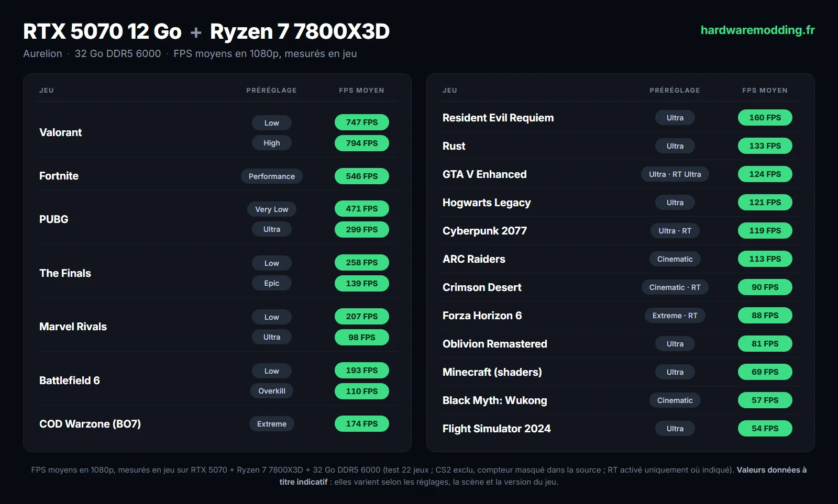Viewport: 838px width, 504px height.
Task: Select the 57 FPS badge
Action: click(765, 400)
